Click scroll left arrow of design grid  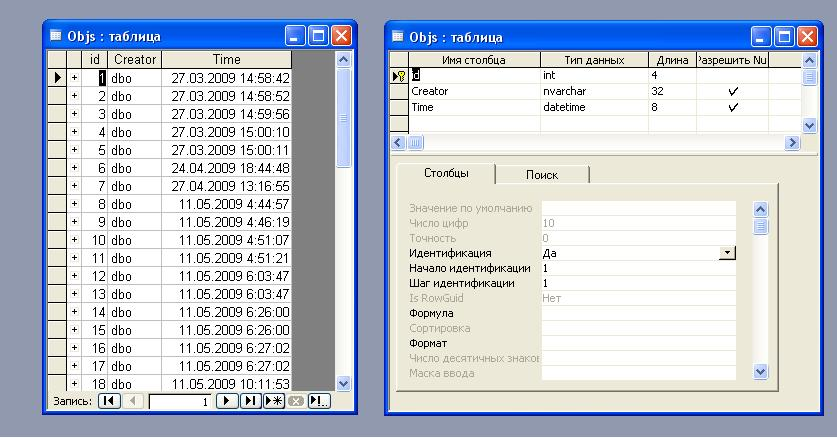pos(398,142)
